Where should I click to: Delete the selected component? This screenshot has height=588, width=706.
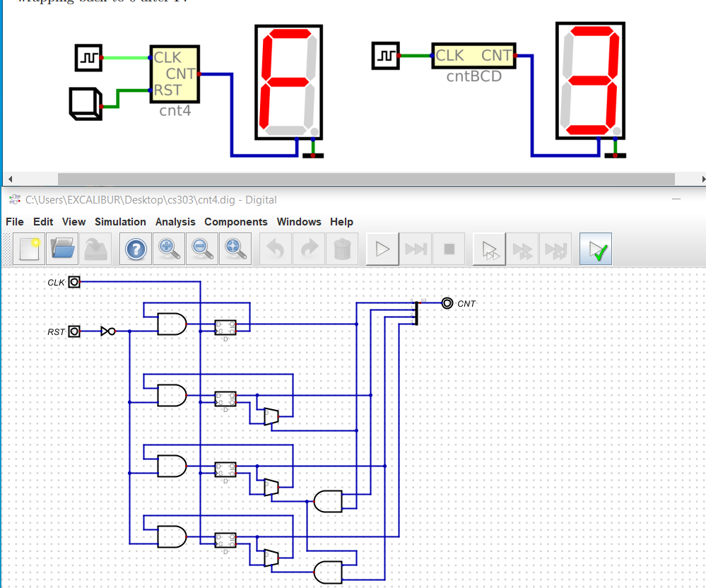coord(343,249)
